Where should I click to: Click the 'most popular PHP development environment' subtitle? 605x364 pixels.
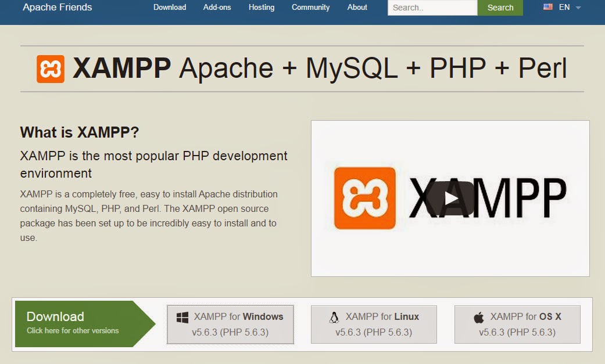[153, 165]
